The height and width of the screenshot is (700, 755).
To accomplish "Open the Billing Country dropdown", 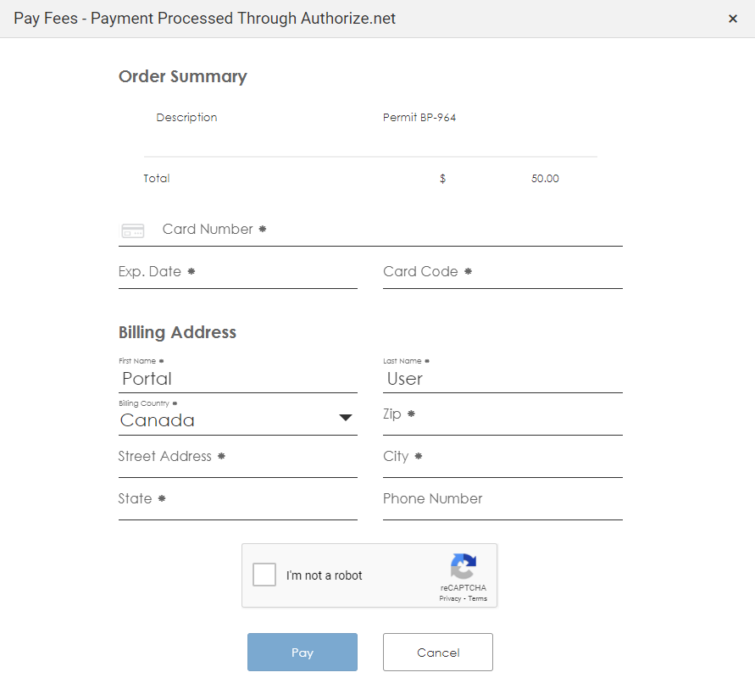I will pyautogui.click(x=237, y=419).
